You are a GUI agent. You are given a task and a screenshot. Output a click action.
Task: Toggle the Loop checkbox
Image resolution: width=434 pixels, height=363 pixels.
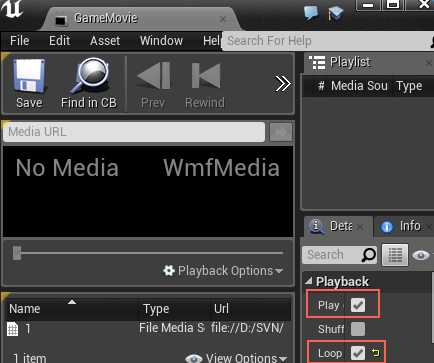(358, 353)
